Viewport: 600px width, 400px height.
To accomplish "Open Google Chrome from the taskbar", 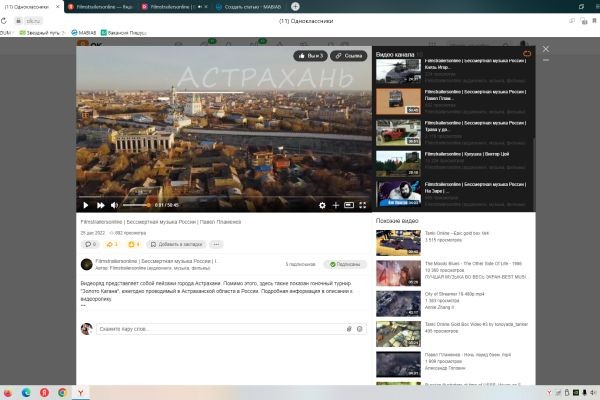I will click(62, 393).
